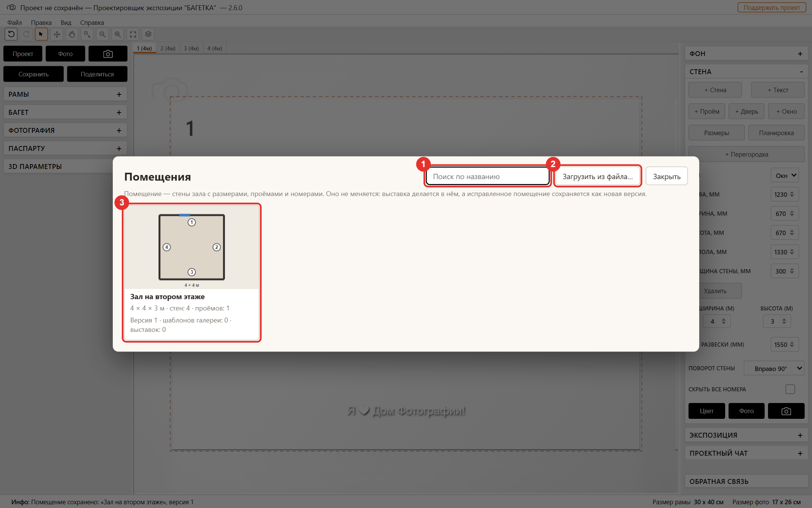Expand the Фон panel
Viewport: 812px width, 508px height.
click(x=746, y=53)
